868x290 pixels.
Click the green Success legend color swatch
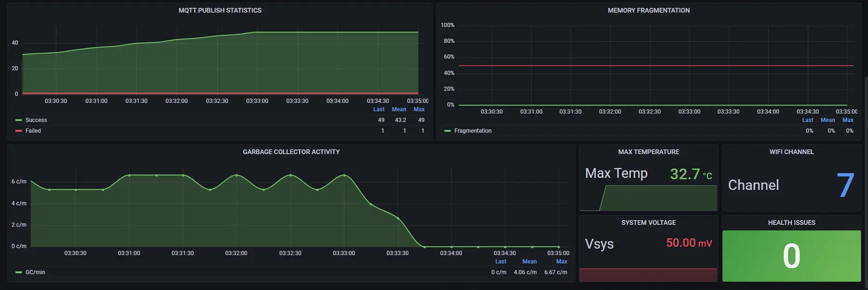pos(19,120)
